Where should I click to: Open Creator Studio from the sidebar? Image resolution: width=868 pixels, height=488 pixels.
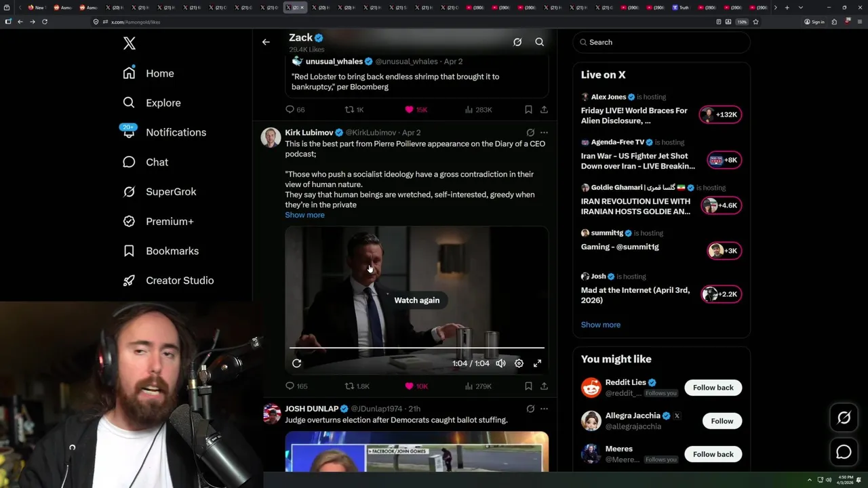[168, 281]
